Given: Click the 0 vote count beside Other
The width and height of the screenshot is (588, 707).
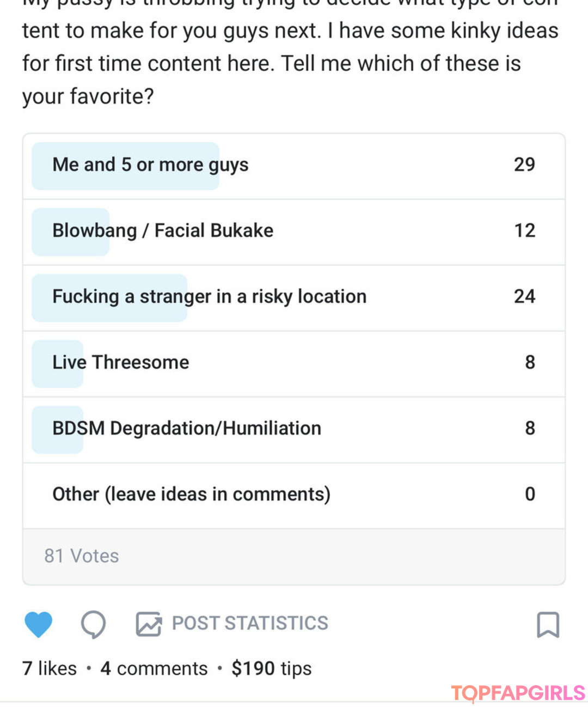Looking at the screenshot, I should (530, 494).
